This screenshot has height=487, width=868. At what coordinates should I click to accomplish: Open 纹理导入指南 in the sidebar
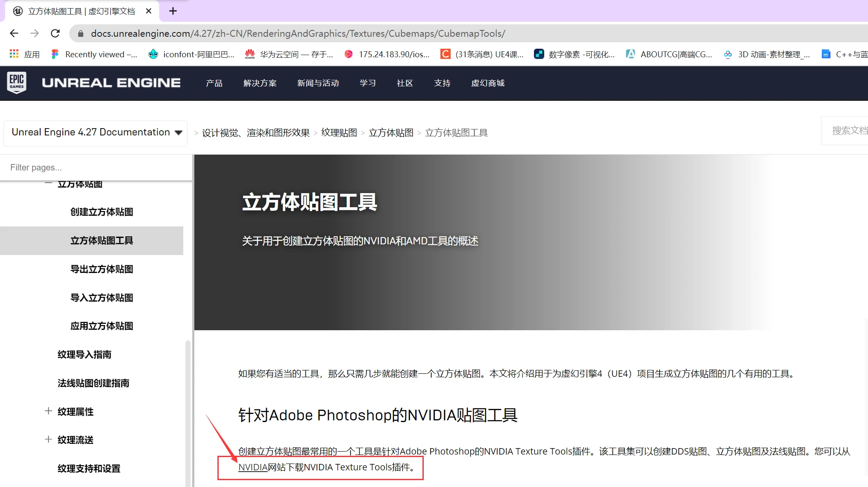tap(84, 355)
